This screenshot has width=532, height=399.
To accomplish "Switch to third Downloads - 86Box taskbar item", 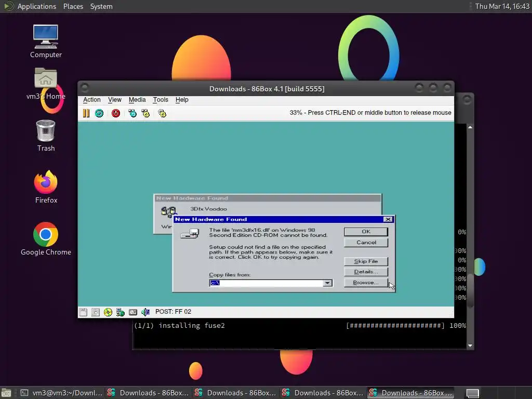I will click(322, 393).
